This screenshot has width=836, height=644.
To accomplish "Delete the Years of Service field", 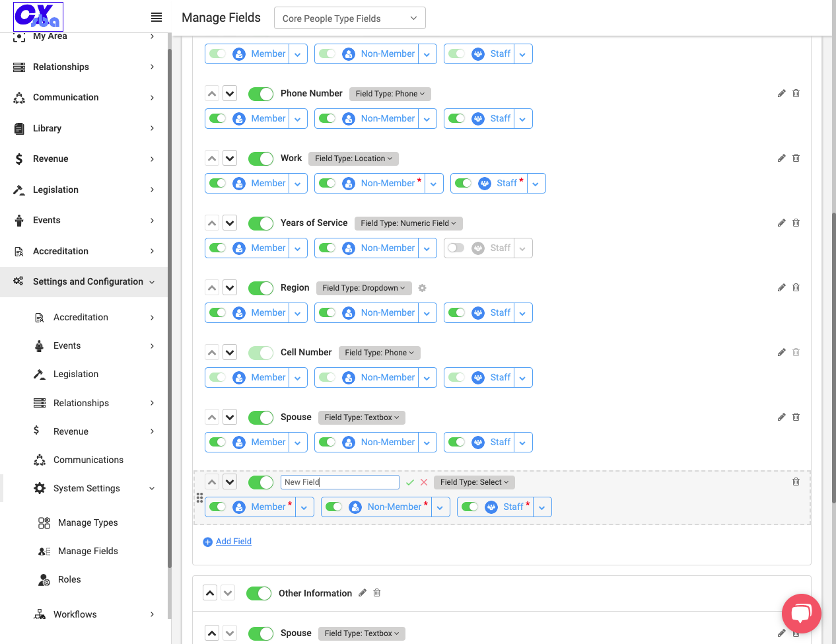I will click(x=796, y=223).
